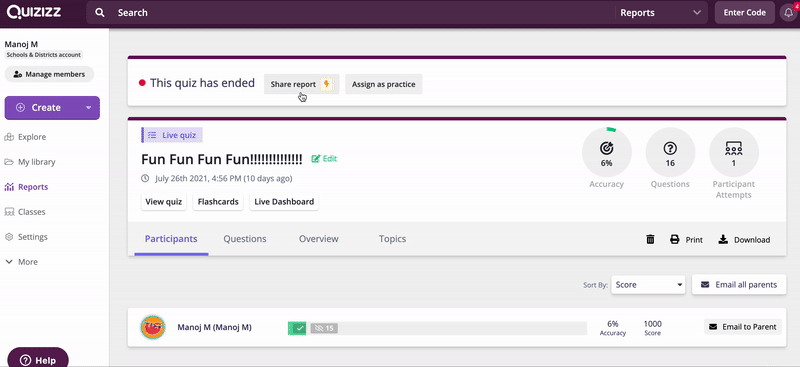Click Manoj M's score progress bar
800x367 pixels.
point(437,328)
